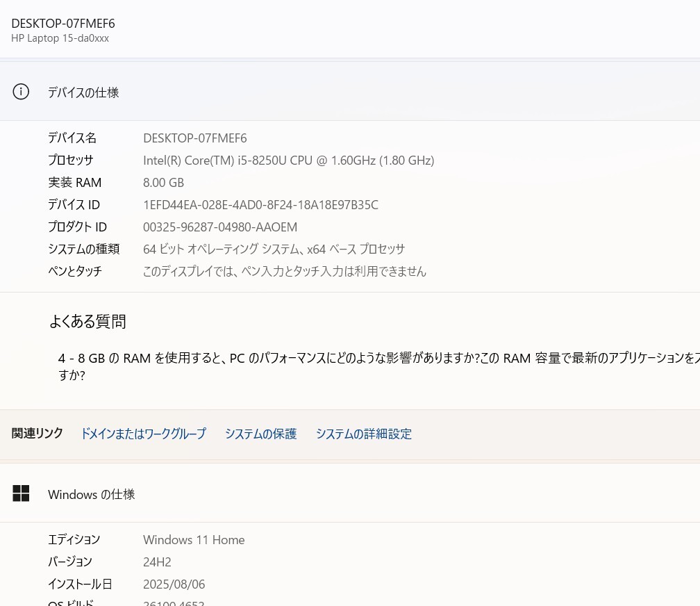This screenshot has height=606, width=700.
Task: Click the デバイス名 label
Action: click(72, 138)
